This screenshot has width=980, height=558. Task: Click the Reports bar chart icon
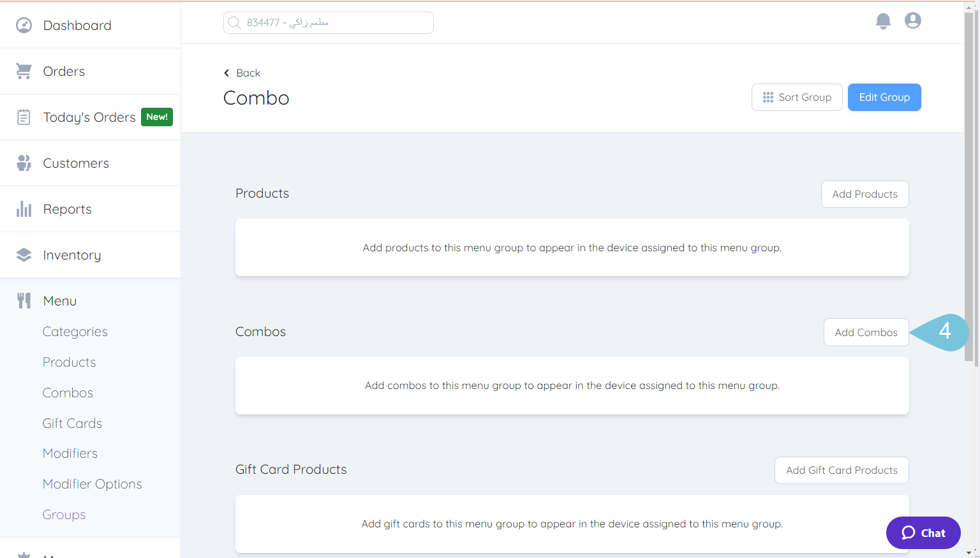24,209
